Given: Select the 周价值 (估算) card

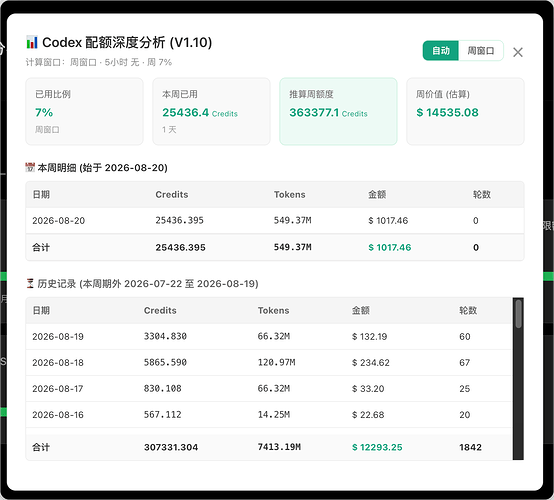Looking at the screenshot, I should (465, 111).
